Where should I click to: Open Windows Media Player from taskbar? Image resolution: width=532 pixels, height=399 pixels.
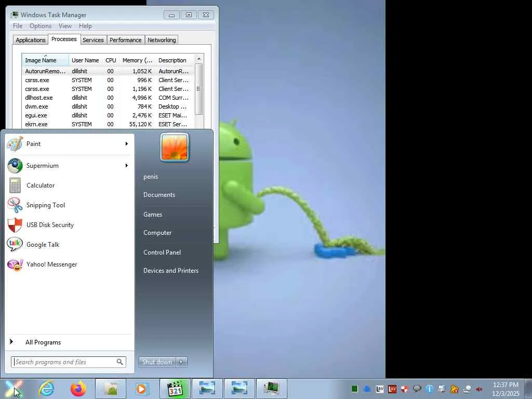click(x=142, y=389)
